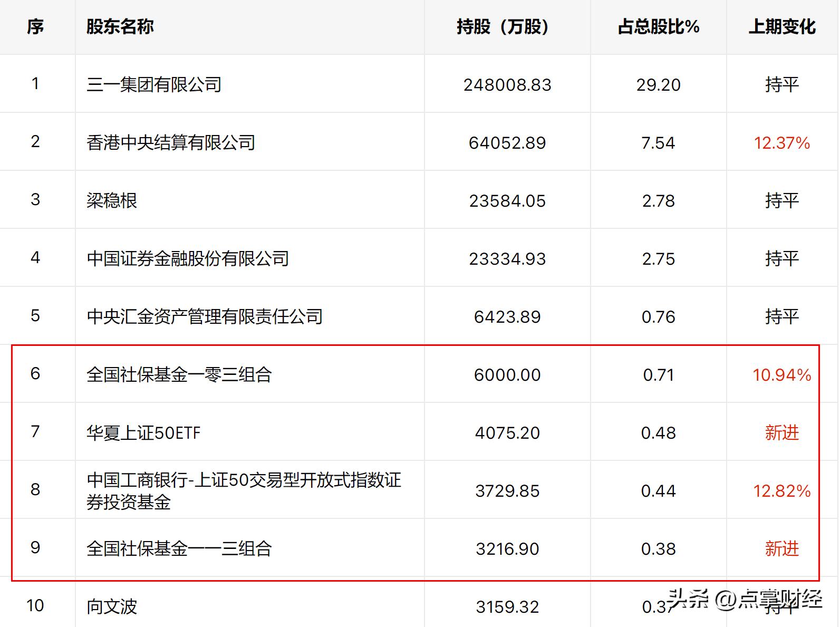The width and height of the screenshot is (840, 627).
Task: Click 新进 in the 全国社保基金一一三组合 row
Action: [x=782, y=548]
